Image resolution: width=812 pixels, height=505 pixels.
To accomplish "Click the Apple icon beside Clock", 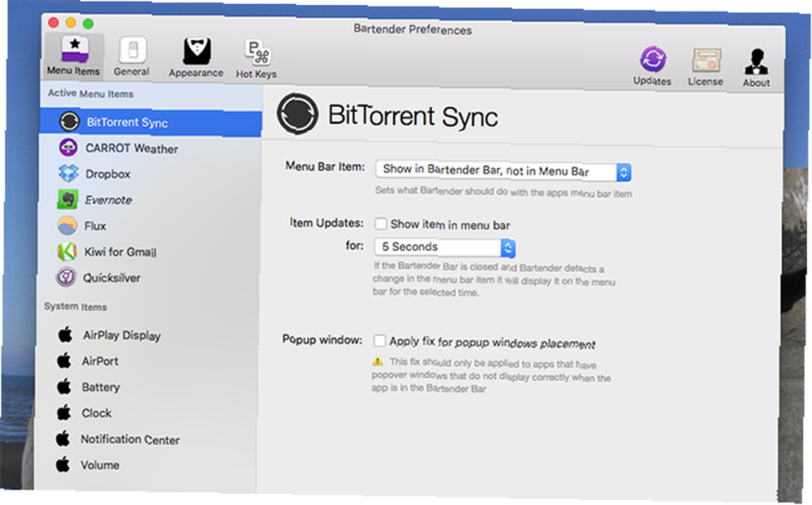I will pos(63,412).
